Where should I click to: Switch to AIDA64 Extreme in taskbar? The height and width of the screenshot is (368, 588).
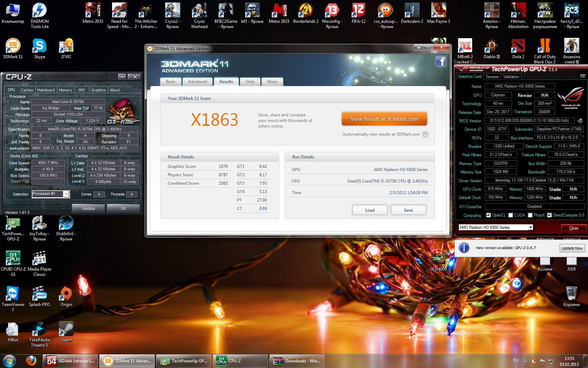[71, 361]
